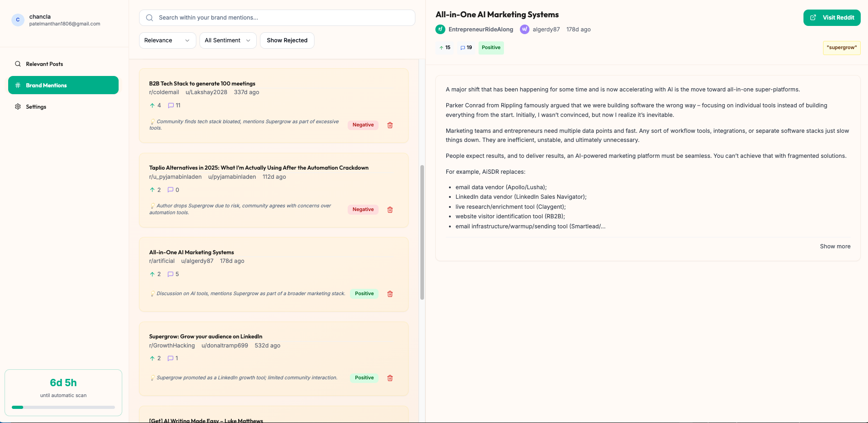This screenshot has height=423, width=868.
Task: Open the B2B Tech Stack to generate 100 meetings post
Action: [x=202, y=84]
